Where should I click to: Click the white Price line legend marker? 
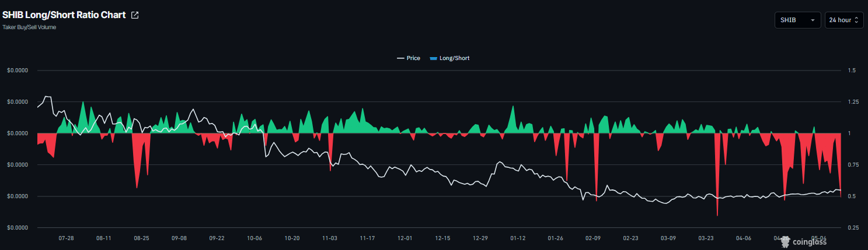[x=400, y=58]
